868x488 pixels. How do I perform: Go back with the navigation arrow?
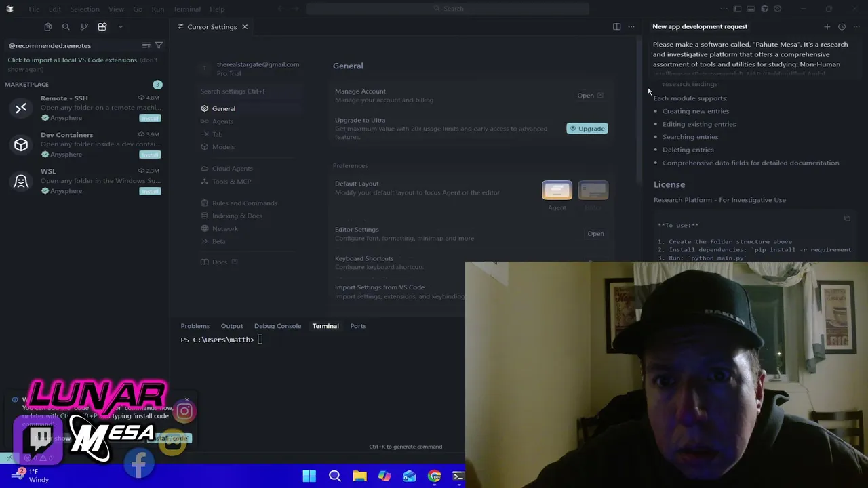280,9
